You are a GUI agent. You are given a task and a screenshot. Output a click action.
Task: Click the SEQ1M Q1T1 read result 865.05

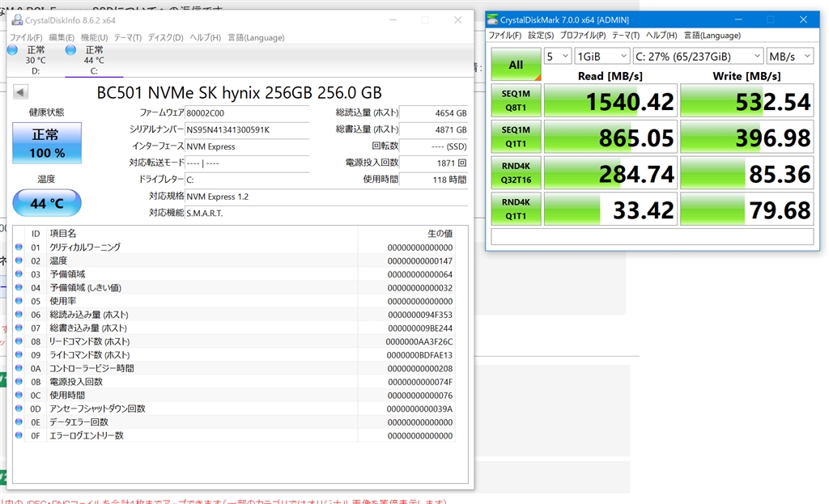click(610, 136)
